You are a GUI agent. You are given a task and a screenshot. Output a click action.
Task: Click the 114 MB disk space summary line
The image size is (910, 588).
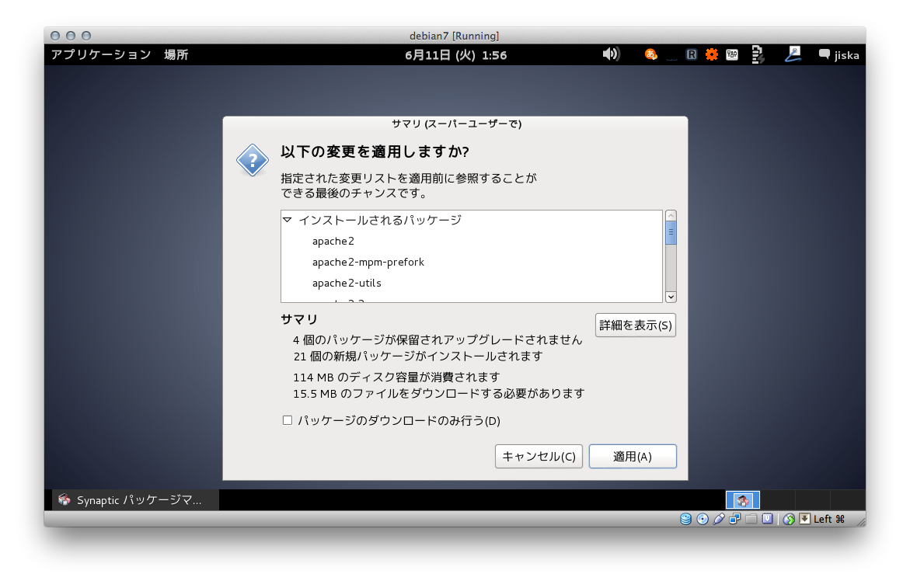[x=396, y=378]
